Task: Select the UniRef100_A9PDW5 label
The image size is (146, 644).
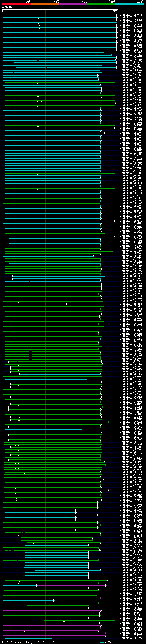Action: click(x=131, y=37)
